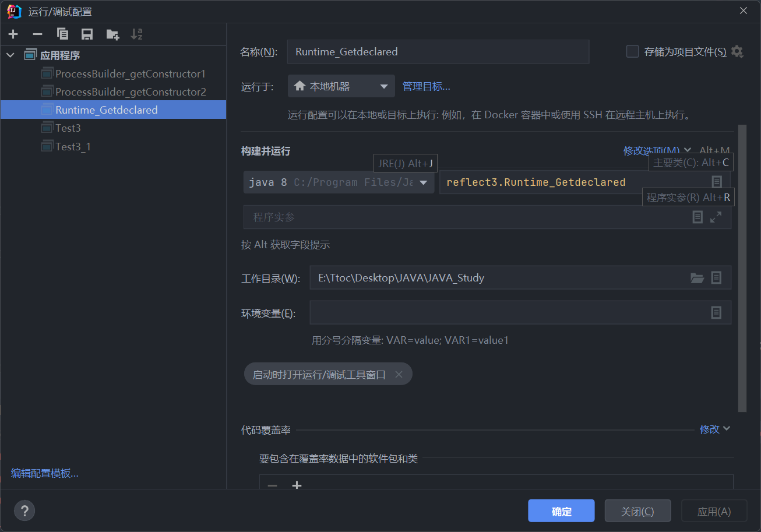Image resolution: width=761 pixels, height=532 pixels.
Task: Create a new configuration folder
Action: click(x=112, y=34)
